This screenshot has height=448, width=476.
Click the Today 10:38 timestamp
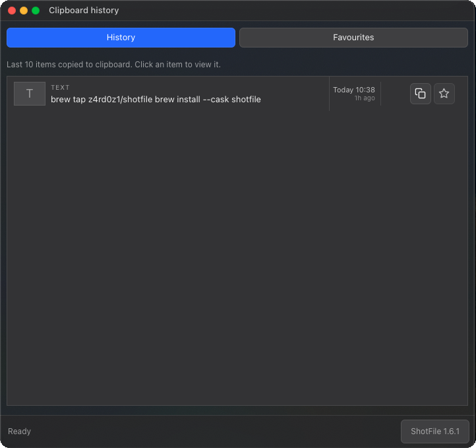[x=353, y=90]
